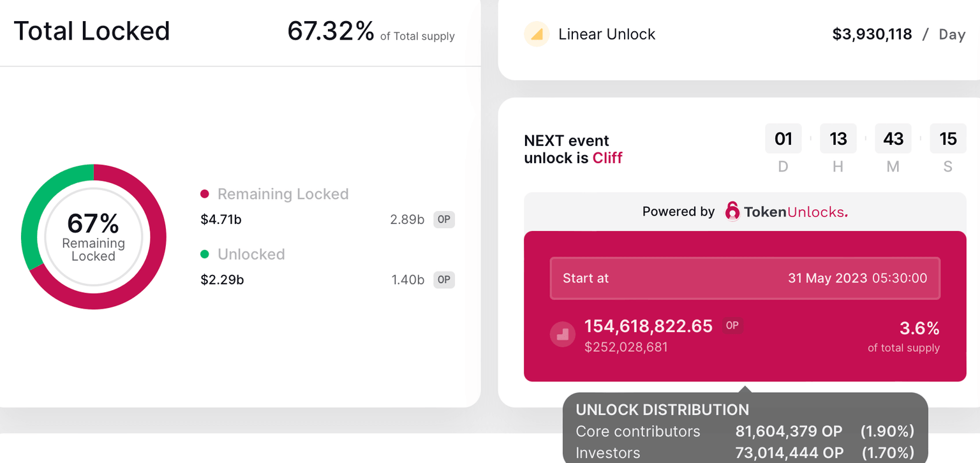The image size is (980, 463).
Task: Open the Powered by TokenUnlocks link
Action: click(x=744, y=211)
